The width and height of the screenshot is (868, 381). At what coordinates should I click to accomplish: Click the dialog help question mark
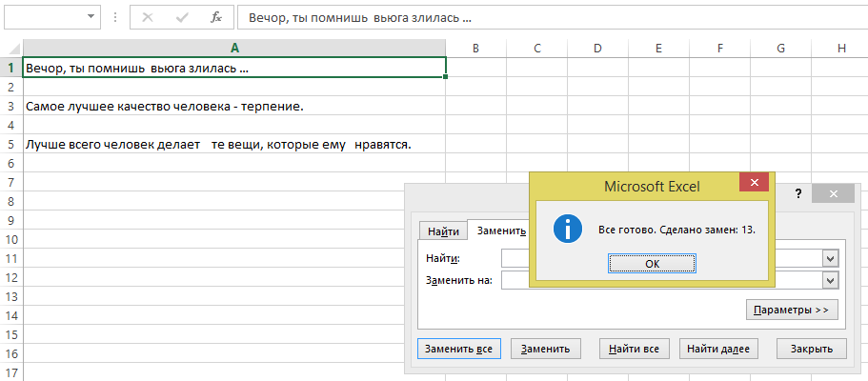798,193
